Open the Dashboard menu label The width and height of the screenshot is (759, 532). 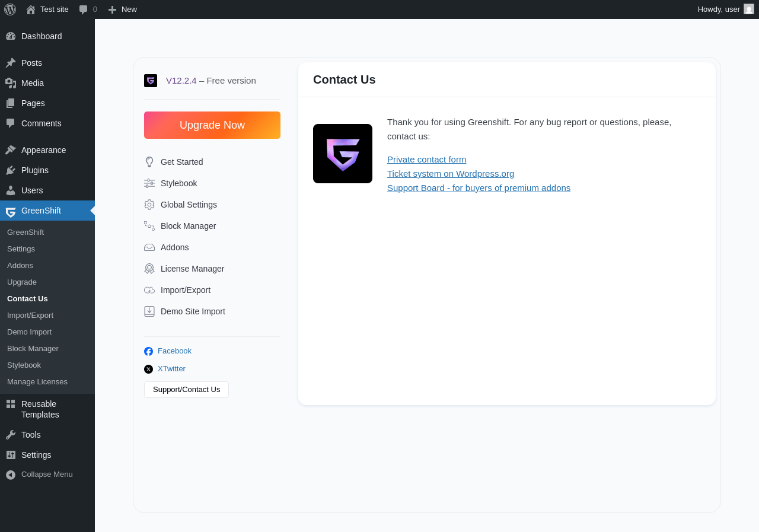point(42,36)
